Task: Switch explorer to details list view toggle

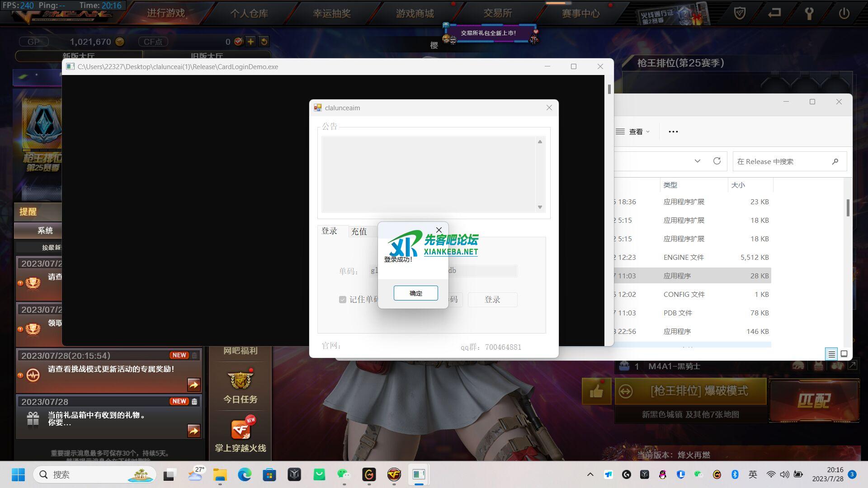Action: 831,354
